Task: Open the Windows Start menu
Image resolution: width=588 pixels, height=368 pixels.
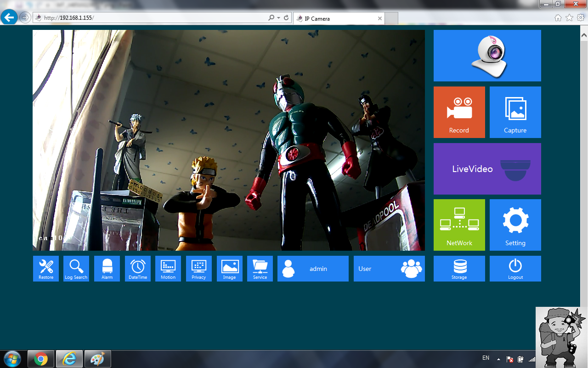Action: click(x=12, y=359)
